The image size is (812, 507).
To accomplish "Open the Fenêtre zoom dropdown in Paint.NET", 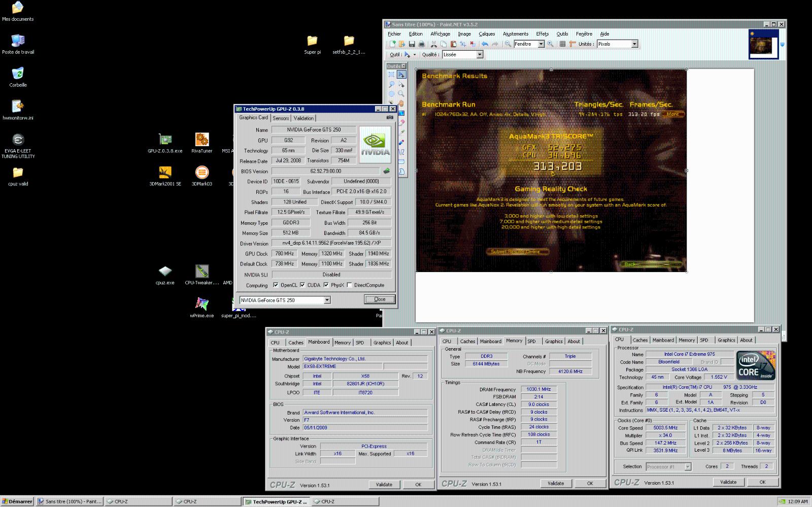I will [541, 44].
